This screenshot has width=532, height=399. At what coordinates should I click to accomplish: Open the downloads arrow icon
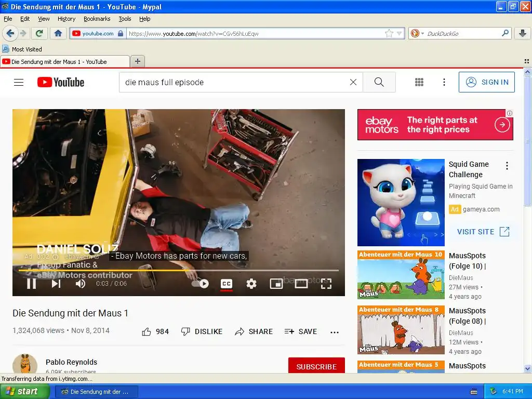[x=523, y=33]
